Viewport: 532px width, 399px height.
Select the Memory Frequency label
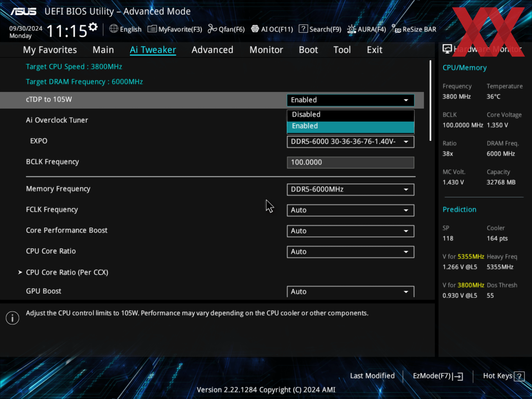click(x=58, y=189)
